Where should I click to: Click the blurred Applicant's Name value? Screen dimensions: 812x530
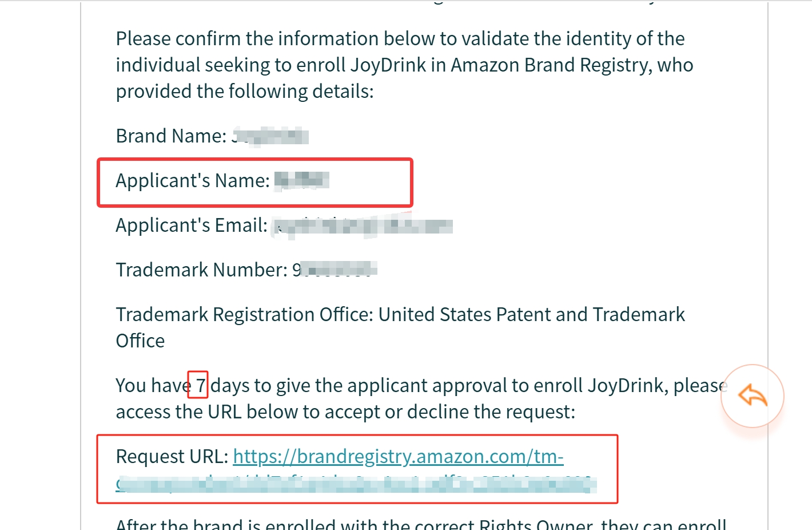[302, 180]
